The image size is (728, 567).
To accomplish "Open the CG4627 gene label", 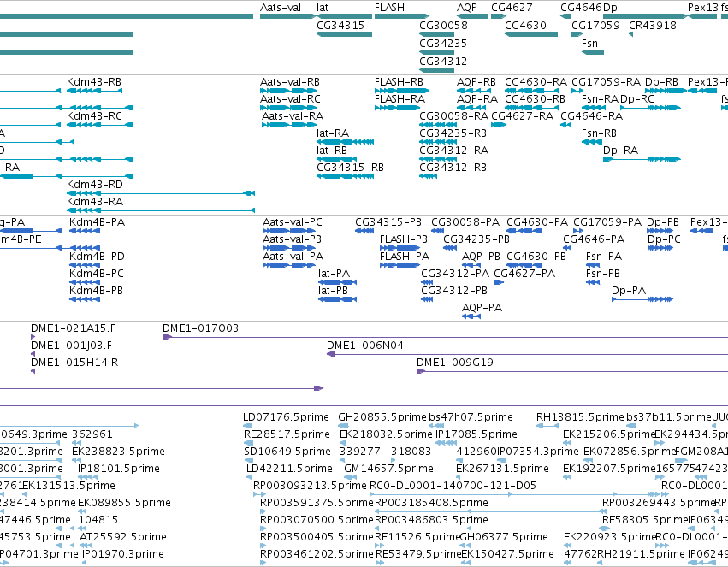I will 512,8.
